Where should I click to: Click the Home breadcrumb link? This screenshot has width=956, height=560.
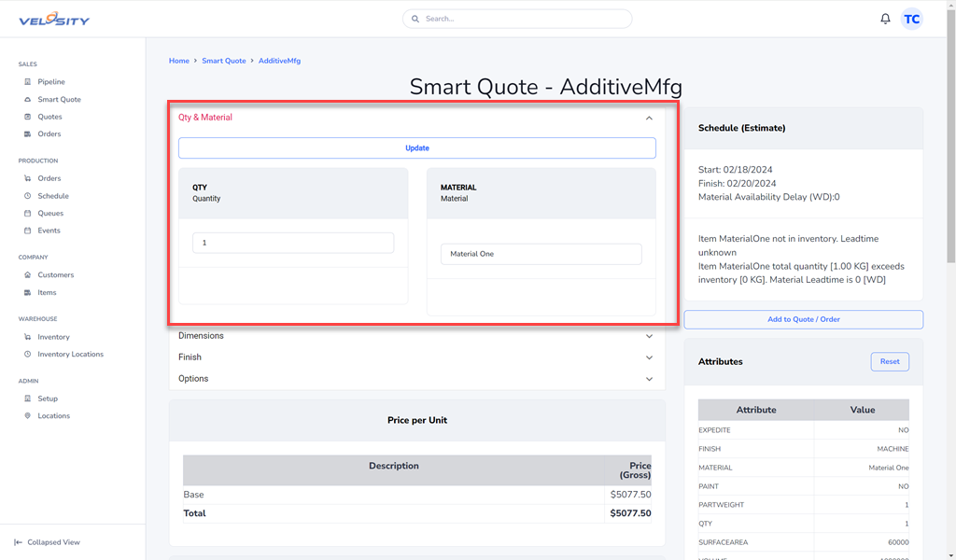click(178, 61)
